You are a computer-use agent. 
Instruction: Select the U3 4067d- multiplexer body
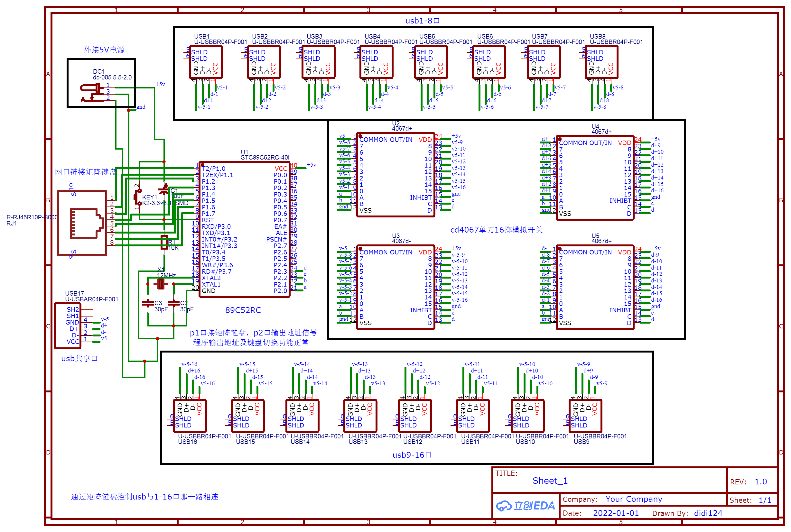click(395, 287)
